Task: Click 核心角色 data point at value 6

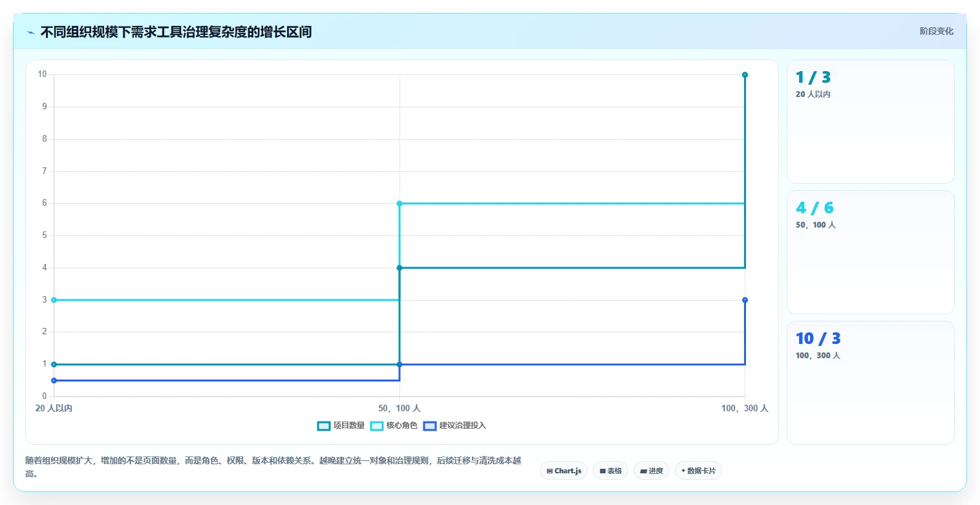Action: [x=399, y=204]
